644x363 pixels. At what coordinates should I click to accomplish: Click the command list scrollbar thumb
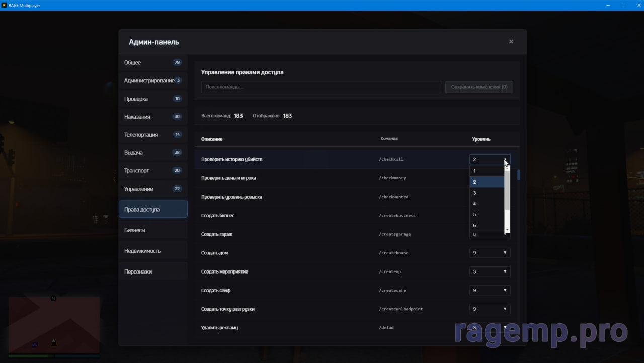click(x=519, y=175)
